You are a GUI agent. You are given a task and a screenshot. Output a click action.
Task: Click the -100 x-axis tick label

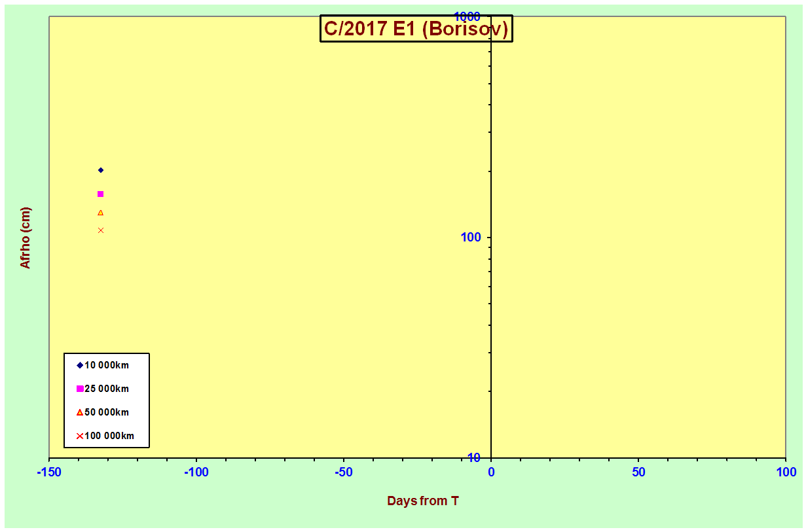click(196, 472)
